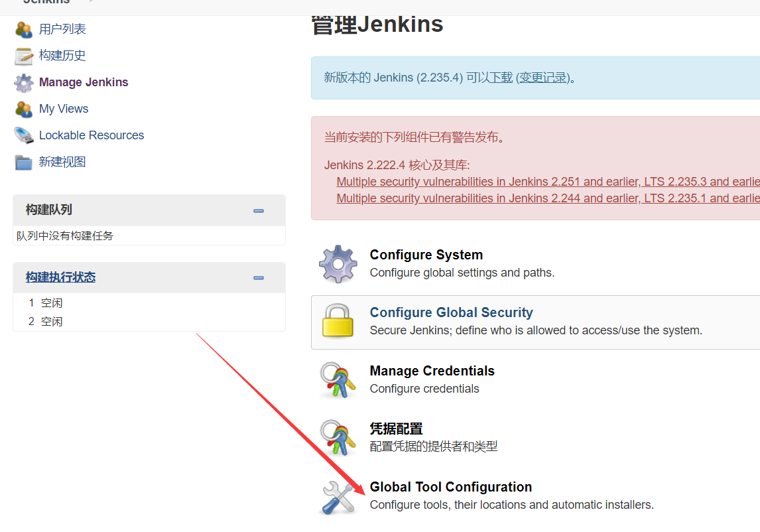The height and width of the screenshot is (532, 760).
Task: Click the 队列中没有构建任务 text
Action: (x=64, y=235)
